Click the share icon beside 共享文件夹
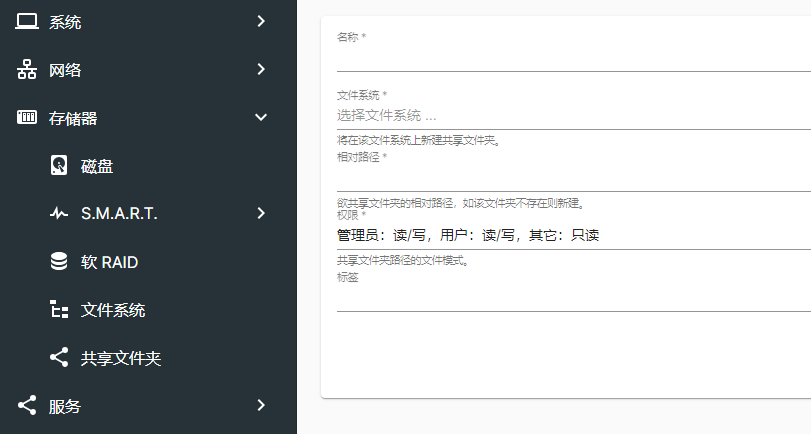This screenshot has height=434, width=811. tap(59, 357)
